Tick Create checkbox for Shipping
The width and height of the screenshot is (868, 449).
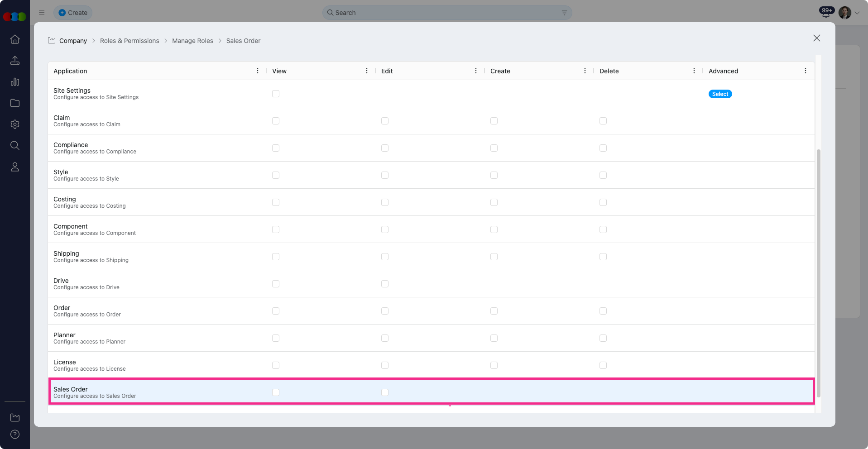[x=494, y=257]
